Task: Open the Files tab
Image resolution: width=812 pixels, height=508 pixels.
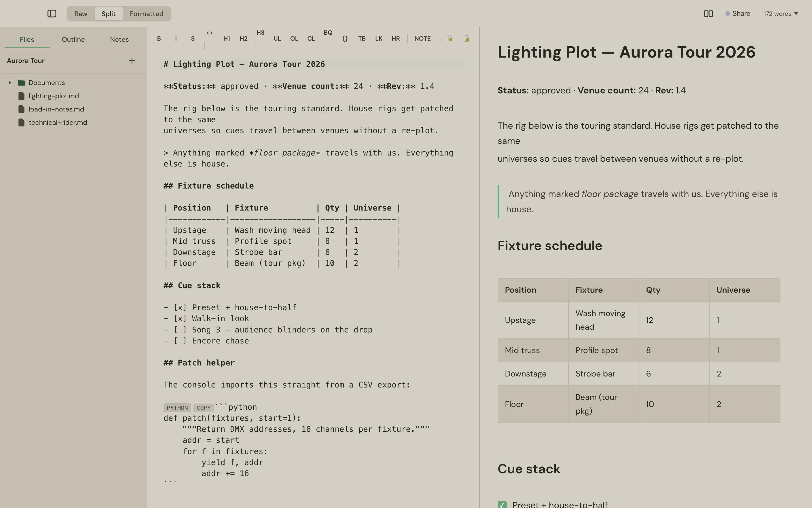Action: 27,39
